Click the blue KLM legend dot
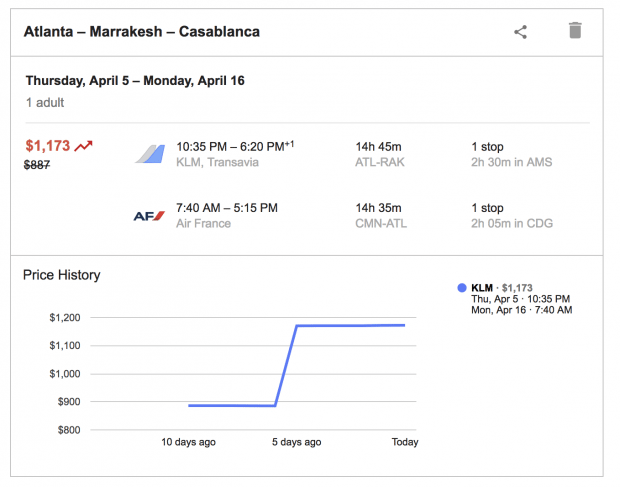Viewport: 620px width, 487px height. point(462,288)
